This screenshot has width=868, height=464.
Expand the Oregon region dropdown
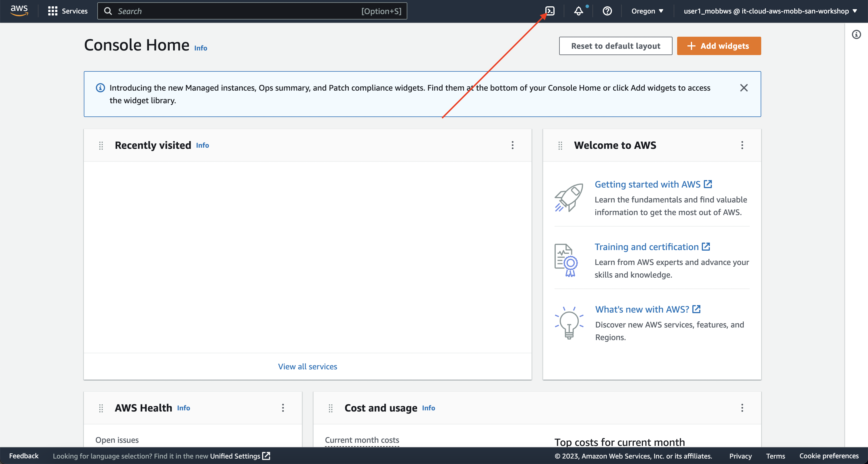(647, 11)
